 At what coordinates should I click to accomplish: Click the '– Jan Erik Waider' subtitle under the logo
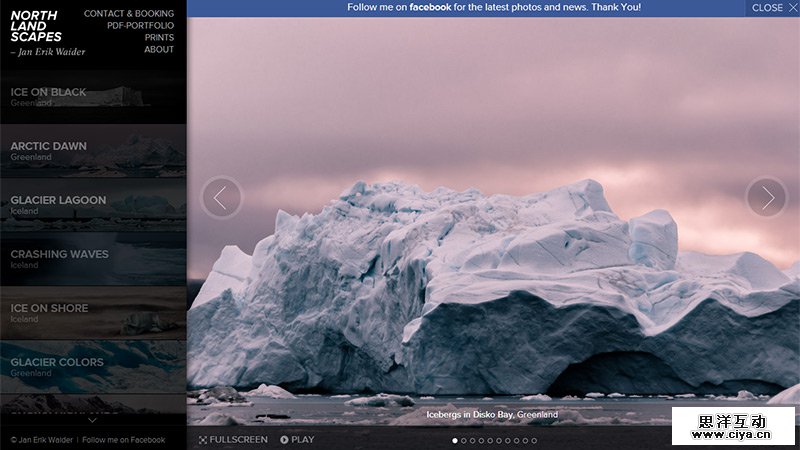coord(48,52)
